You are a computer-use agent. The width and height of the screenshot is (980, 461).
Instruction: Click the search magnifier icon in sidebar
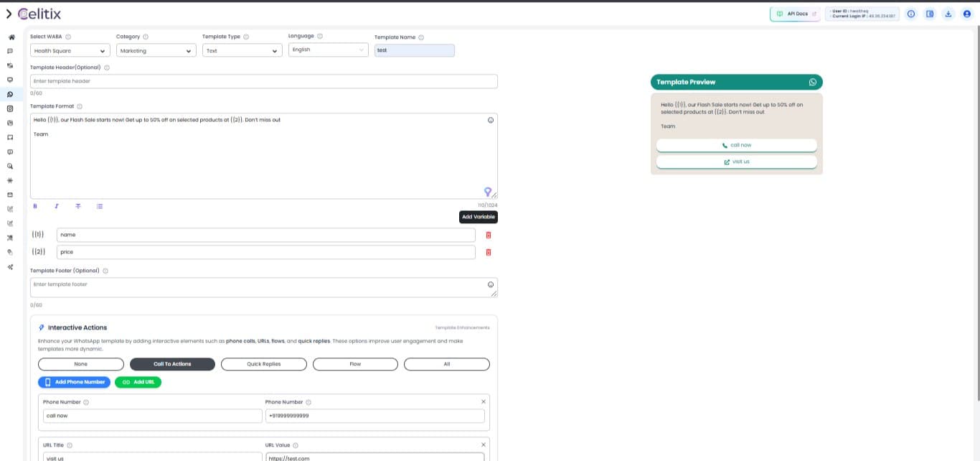(10, 166)
